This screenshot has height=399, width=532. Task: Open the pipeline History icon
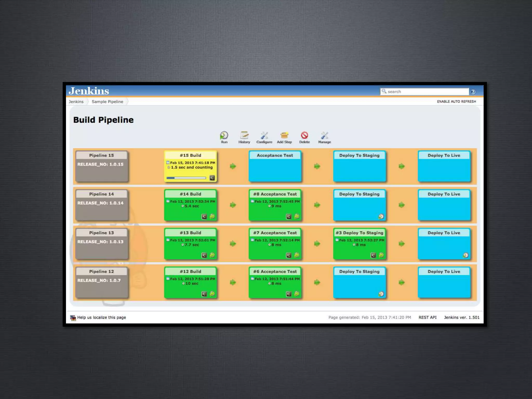click(244, 136)
